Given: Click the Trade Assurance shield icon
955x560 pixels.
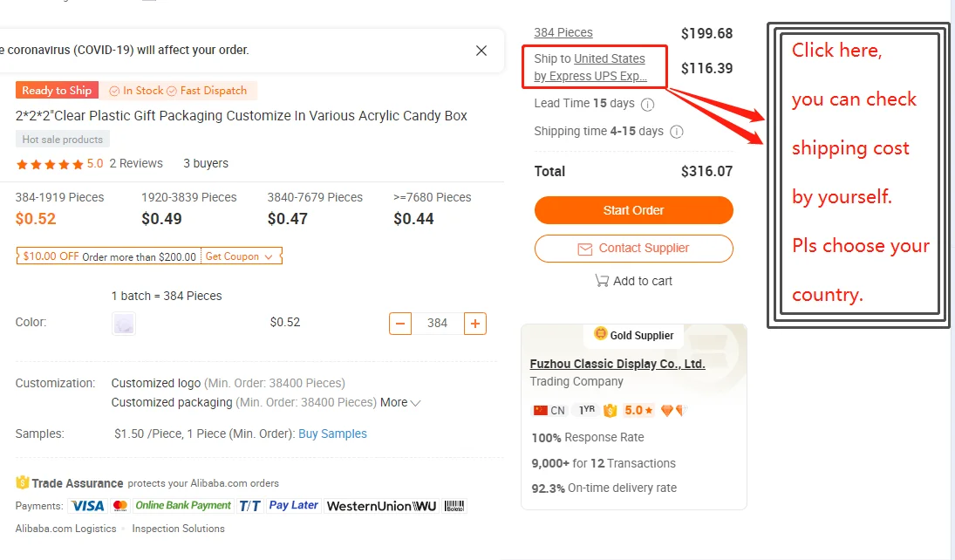Looking at the screenshot, I should 23,482.
